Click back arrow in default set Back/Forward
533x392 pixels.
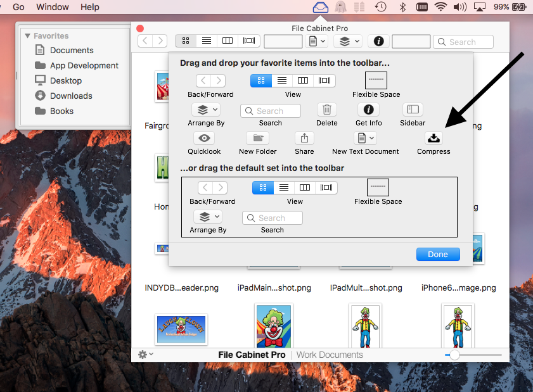pos(205,187)
